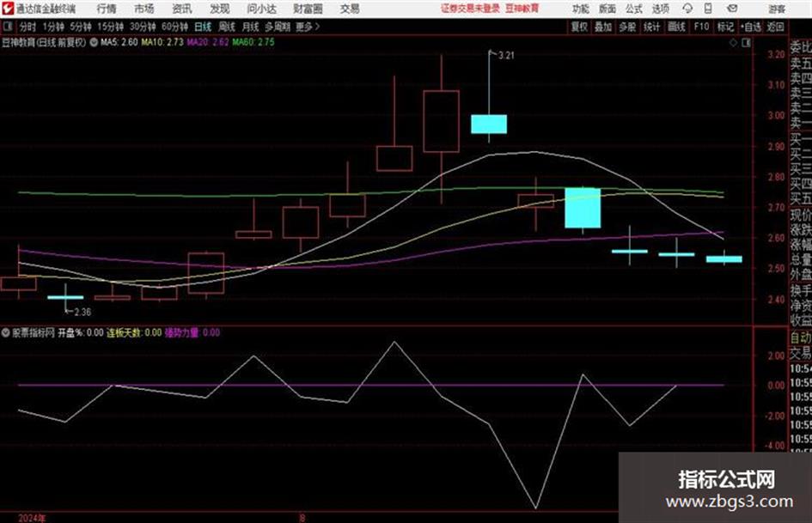Switch to 分时 chart period
Image resolution: width=812 pixels, height=523 pixels.
point(28,27)
